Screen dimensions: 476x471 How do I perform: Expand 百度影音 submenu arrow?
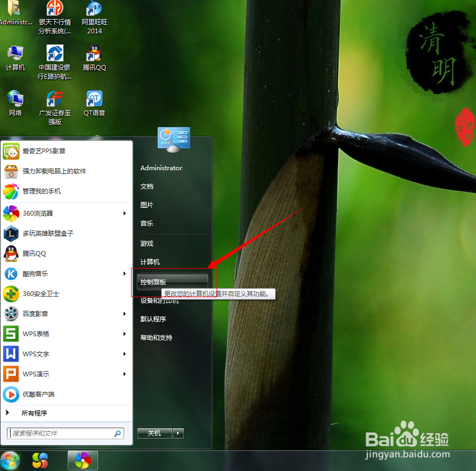(125, 313)
